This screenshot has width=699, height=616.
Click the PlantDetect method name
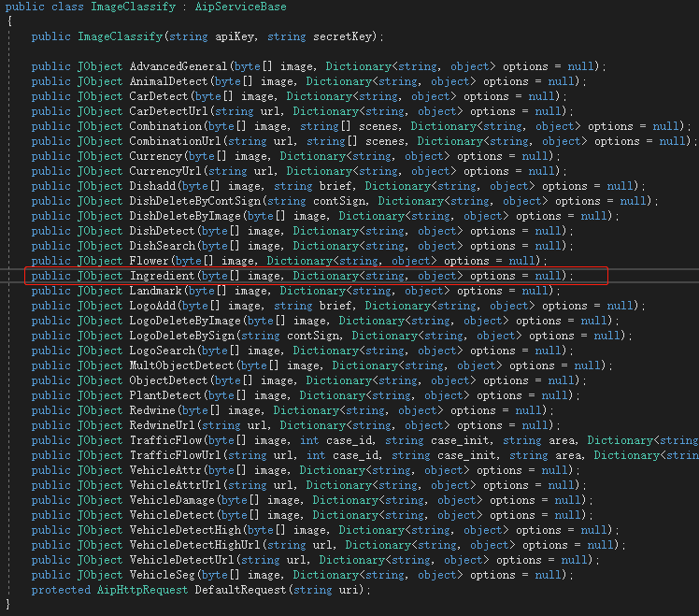(x=165, y=395)
